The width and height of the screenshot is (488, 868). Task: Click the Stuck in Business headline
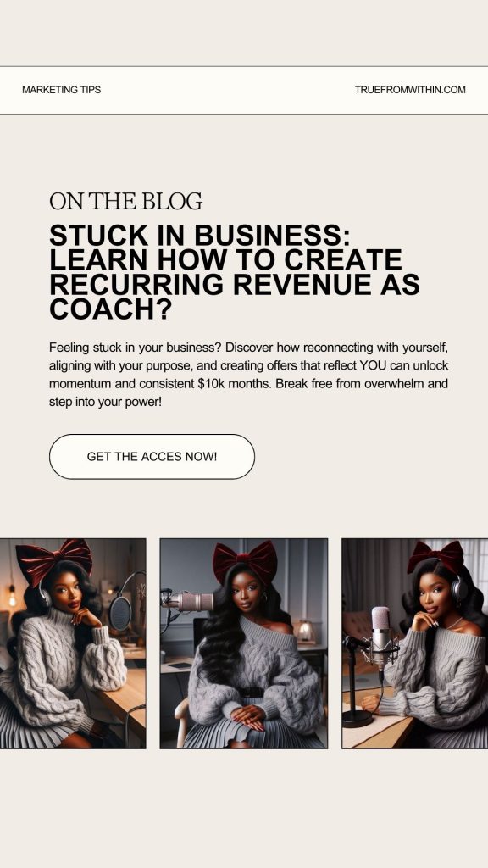pos(235,272)
